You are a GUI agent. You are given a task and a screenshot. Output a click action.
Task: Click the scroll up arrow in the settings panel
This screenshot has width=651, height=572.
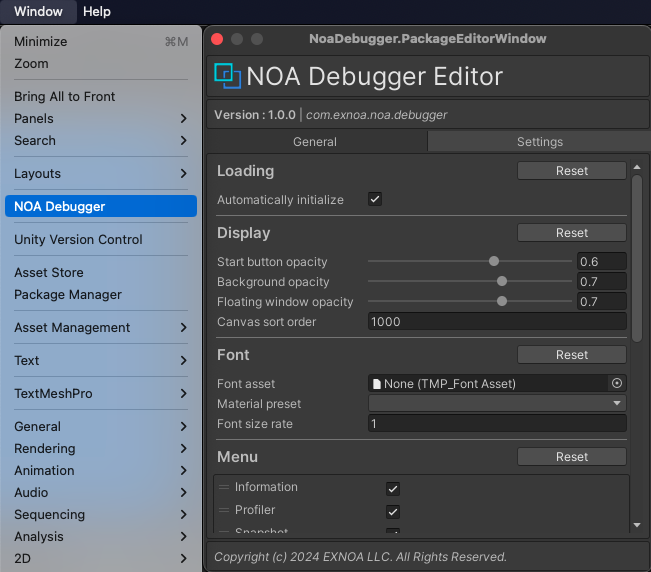pyautogui.click(x=637, y=167)
